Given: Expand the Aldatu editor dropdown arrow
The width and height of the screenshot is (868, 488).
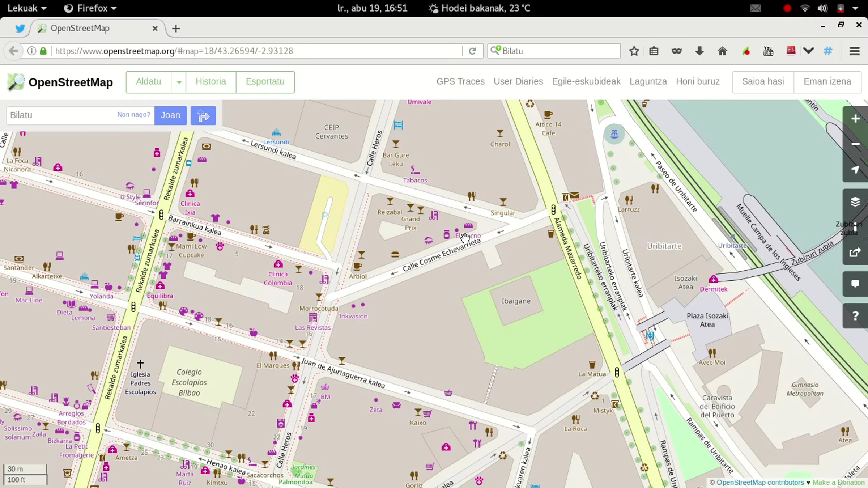Looking at the screenshot, I should (x=179, y=82).
